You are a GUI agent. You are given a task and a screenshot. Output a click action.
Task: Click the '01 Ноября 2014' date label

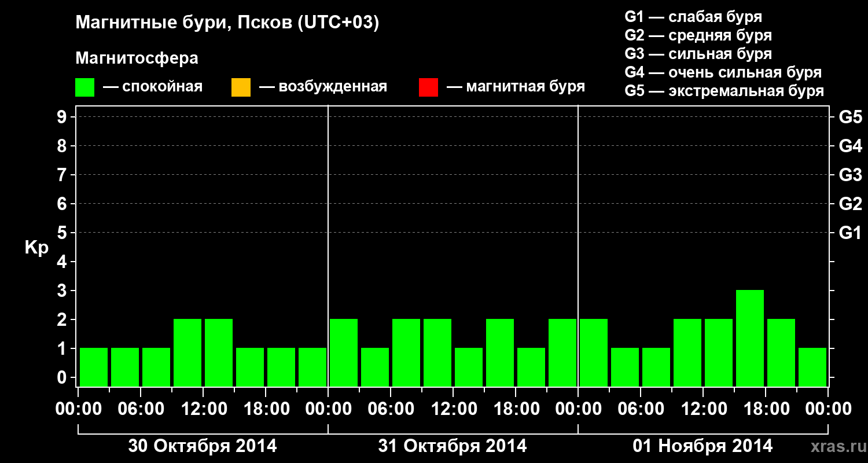pyautogui.click(x=703, y=446)
